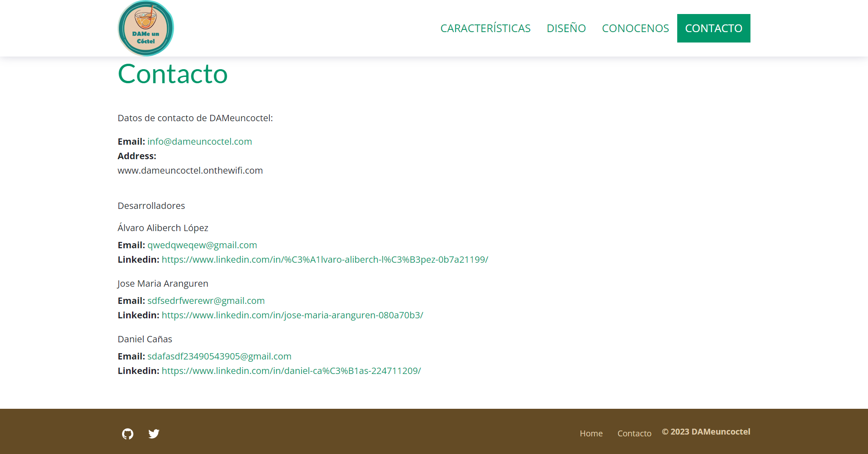Screen dimensions: 868x454
Task: Click the DAMe un Cóctel logo
Action: [146, 28]
